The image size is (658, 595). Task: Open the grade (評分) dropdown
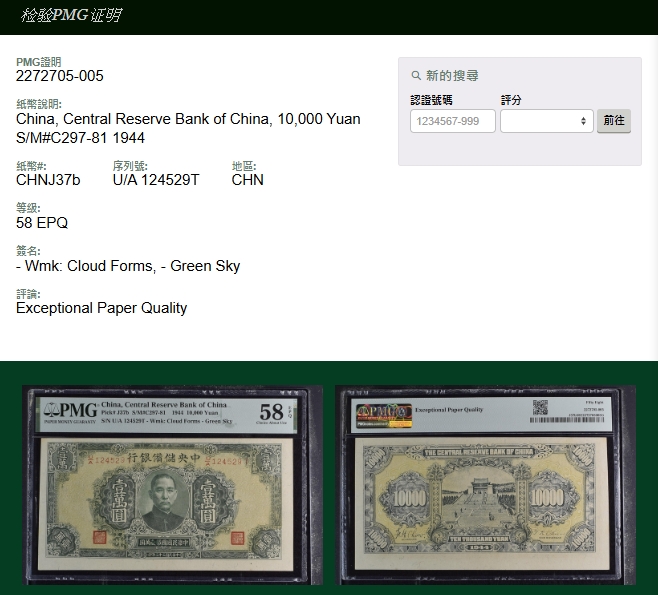tap(546, 121)
